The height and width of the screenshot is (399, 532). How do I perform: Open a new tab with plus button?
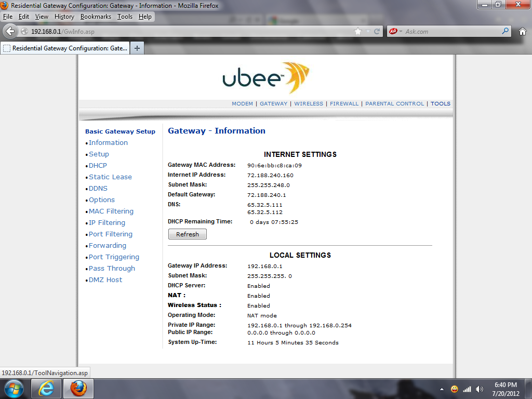(x=137, y=48)
